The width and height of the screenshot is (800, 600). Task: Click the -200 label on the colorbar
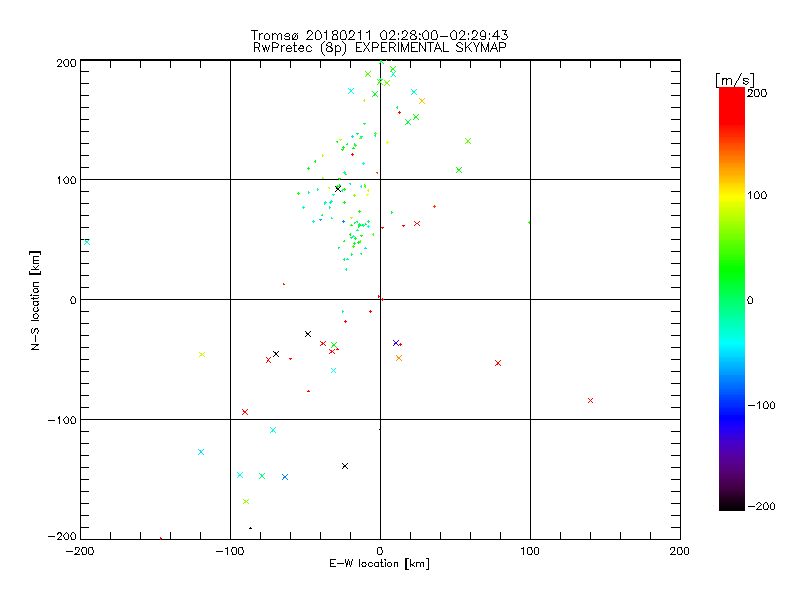click(761, 506)
